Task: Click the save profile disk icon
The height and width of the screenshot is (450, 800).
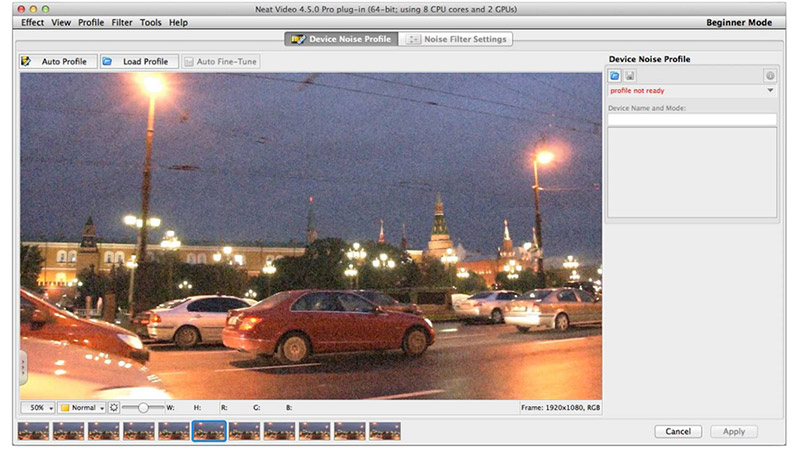Action: coord(630,76)
